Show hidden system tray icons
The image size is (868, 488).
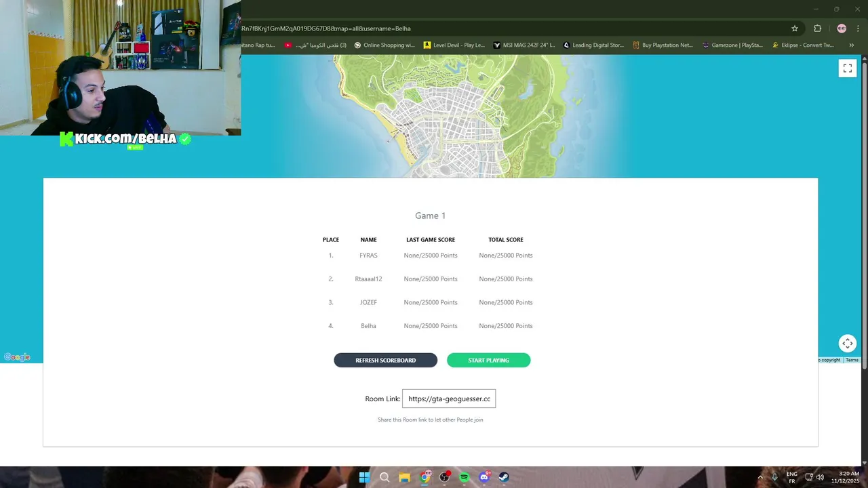[x=759, y=477]
